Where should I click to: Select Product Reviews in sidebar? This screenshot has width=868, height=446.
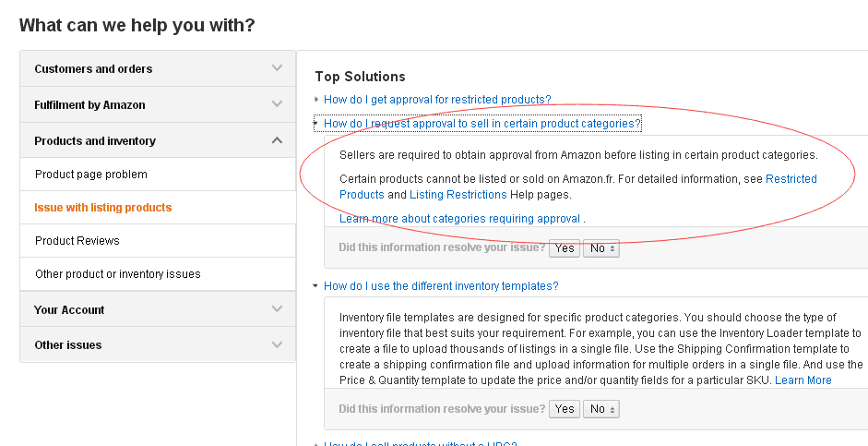coord(77,241)
